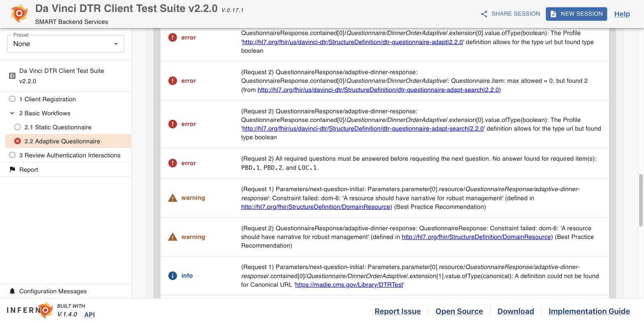Viewport: 644px width, 323px height.
Task: Click the blue info icon in the last row
Action: coord(173,276)
